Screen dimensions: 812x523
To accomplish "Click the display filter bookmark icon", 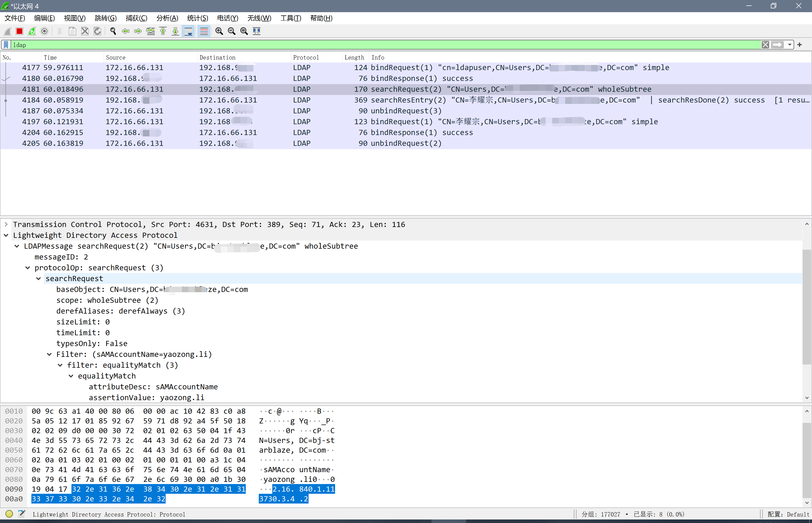I will (6, 45).
